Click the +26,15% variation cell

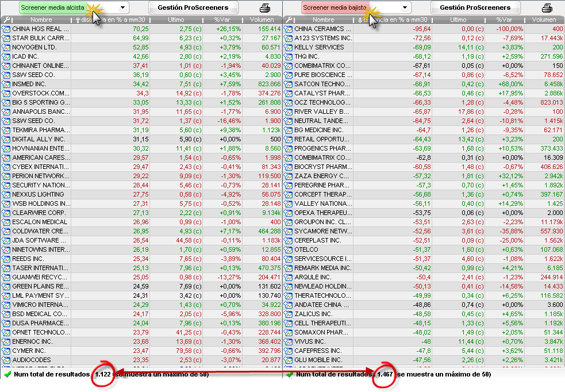point(228,29)
